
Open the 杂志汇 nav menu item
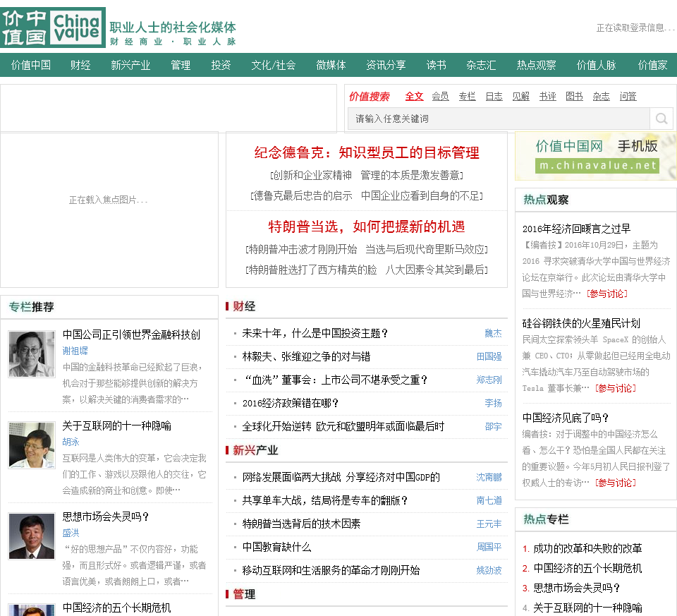point(482,65)
